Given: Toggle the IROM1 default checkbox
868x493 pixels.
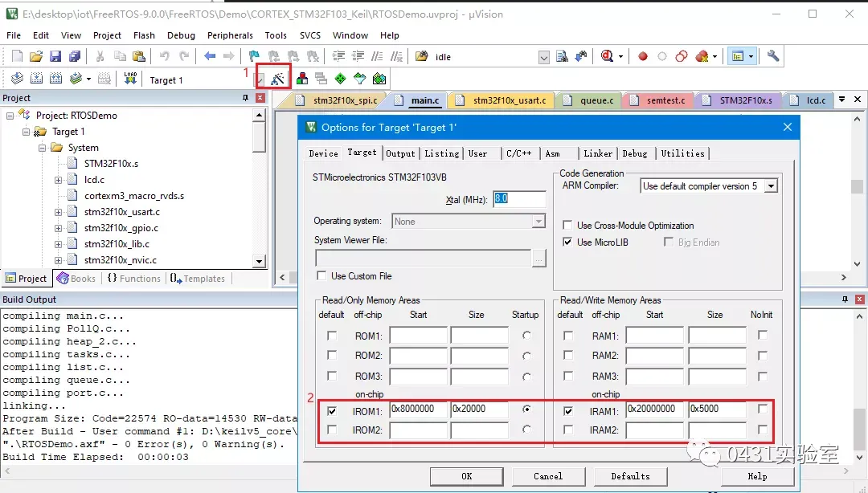Looking at the screenshot, I should [332, 411].
